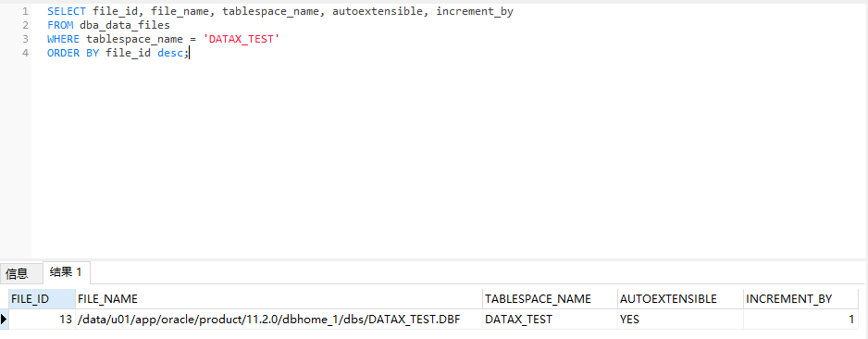Select the FILE_ID cell showing 13
Viewport: 868px width, 339px height.
click(43, 320)
